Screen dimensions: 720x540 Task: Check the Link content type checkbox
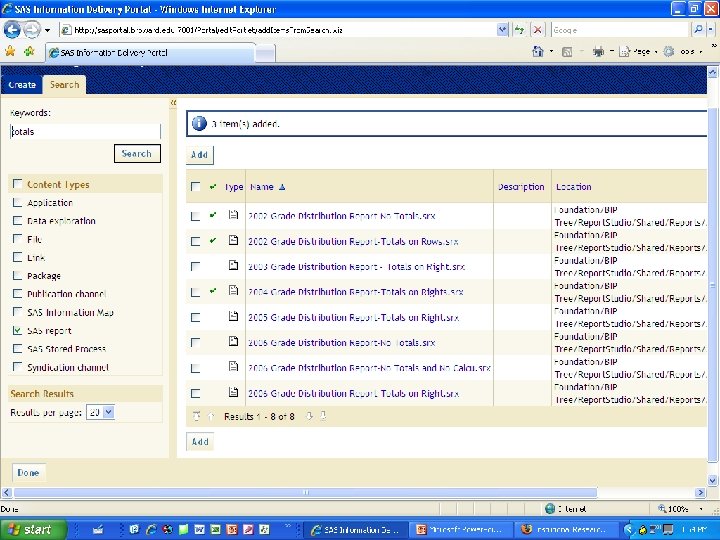[x=17, y=257]
